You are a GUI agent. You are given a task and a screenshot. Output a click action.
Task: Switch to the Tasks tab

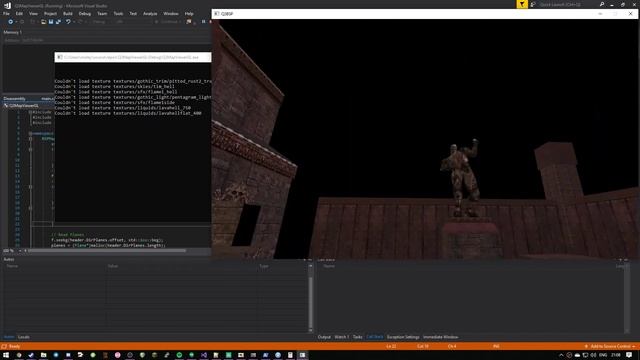point(358,337)
